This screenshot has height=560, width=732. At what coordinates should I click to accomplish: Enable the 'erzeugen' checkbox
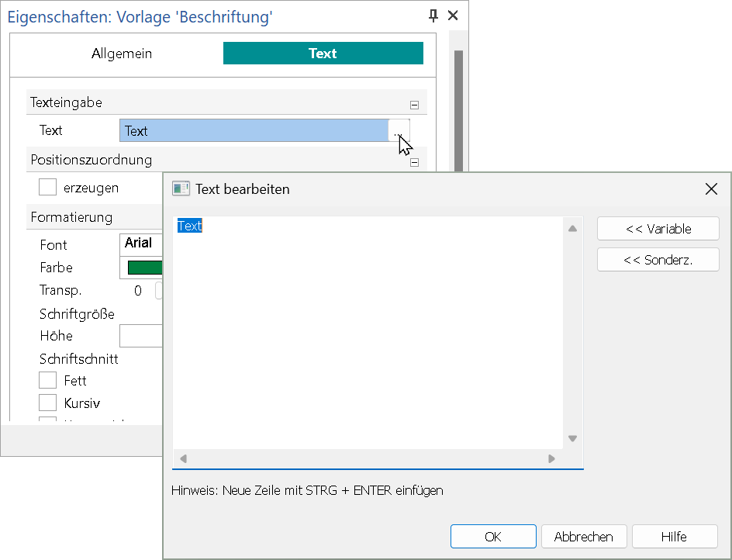(48, 188)
